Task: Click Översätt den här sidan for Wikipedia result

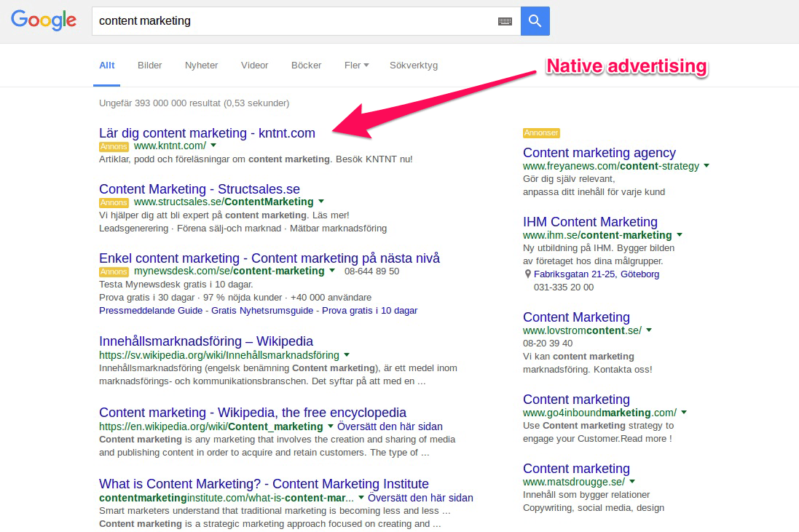Action: (390, 426)
